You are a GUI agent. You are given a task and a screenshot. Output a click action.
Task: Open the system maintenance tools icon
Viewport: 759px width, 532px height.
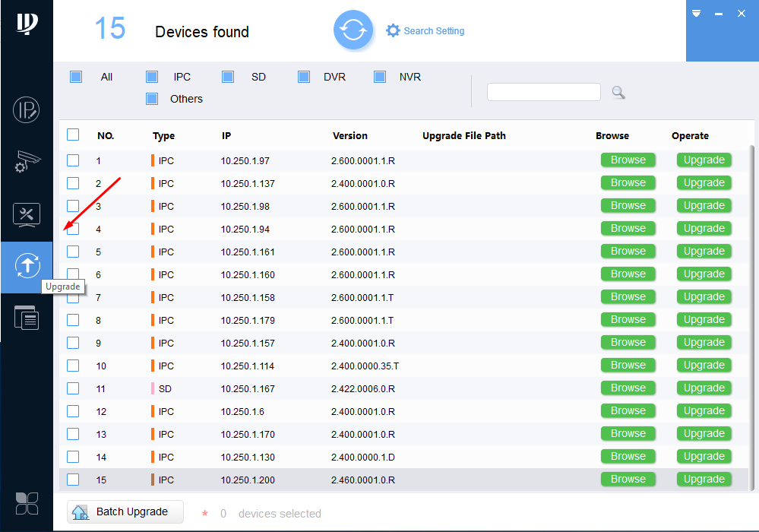point(27,215)
